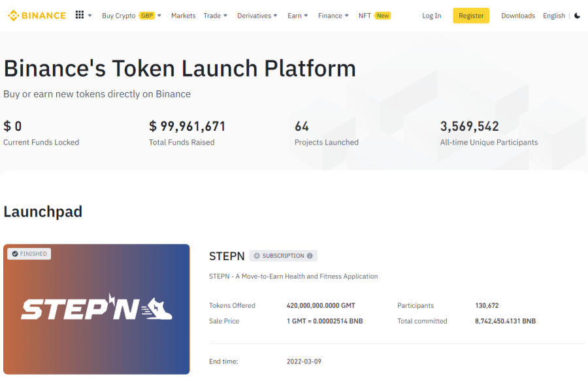Click "Binance's Token Launch Platform" heading
This screenshot has width=588, height=389.
click(x=180, y=69)
